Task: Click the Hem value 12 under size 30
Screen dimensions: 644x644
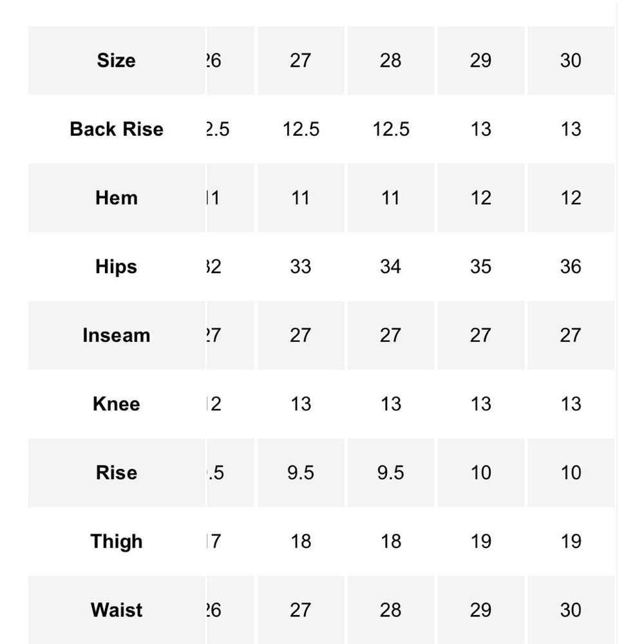Action: (571, 198)
